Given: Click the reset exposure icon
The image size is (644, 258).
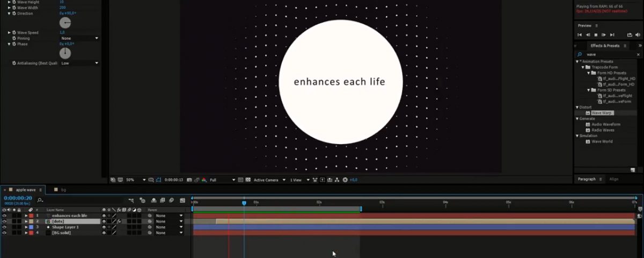Looking at the screenshot, I should coord(345,180).
